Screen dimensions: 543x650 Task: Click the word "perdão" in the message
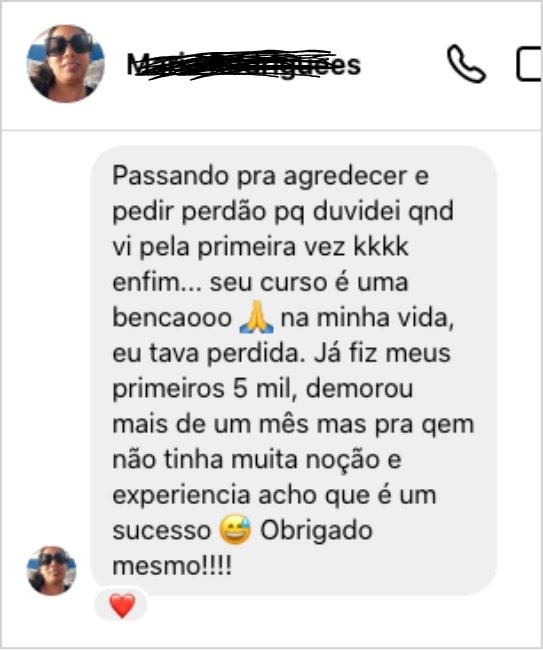pyautogui.click(x=223, y=211)
